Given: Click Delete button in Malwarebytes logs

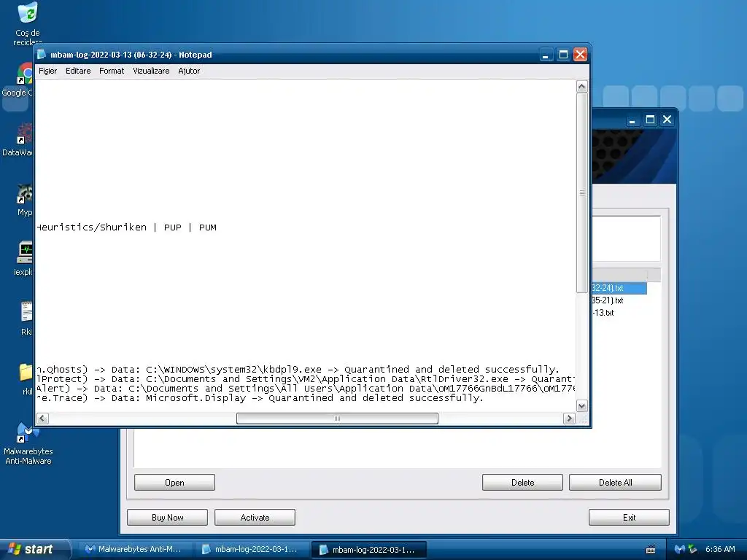Looking at the screenshot, I should tap(522, 483).
